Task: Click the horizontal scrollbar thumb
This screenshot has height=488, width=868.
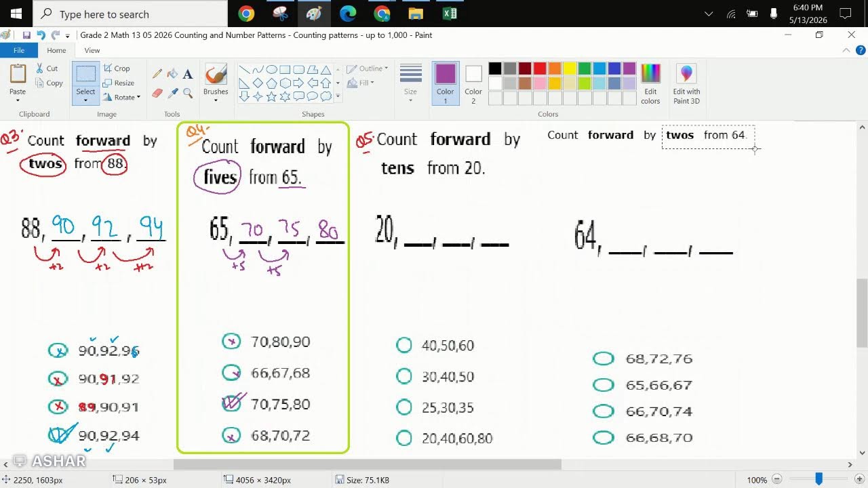Action: tap(368, 464)
